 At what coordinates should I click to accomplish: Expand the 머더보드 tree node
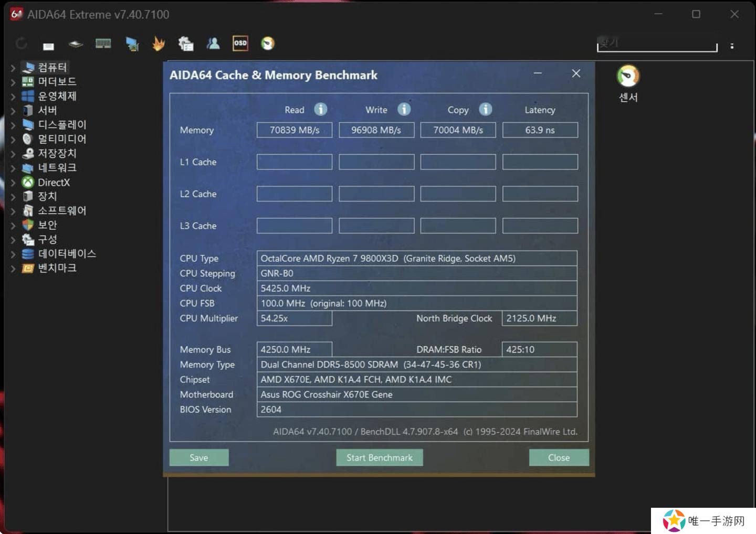pyautogui.click(x=13, y=82)
